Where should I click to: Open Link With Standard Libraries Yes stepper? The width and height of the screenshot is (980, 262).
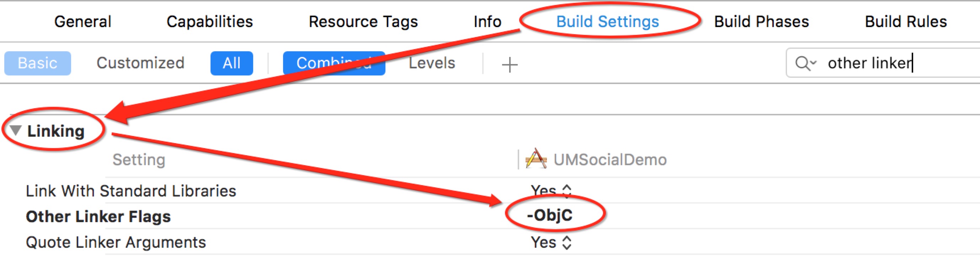click(x=566, y=191)
